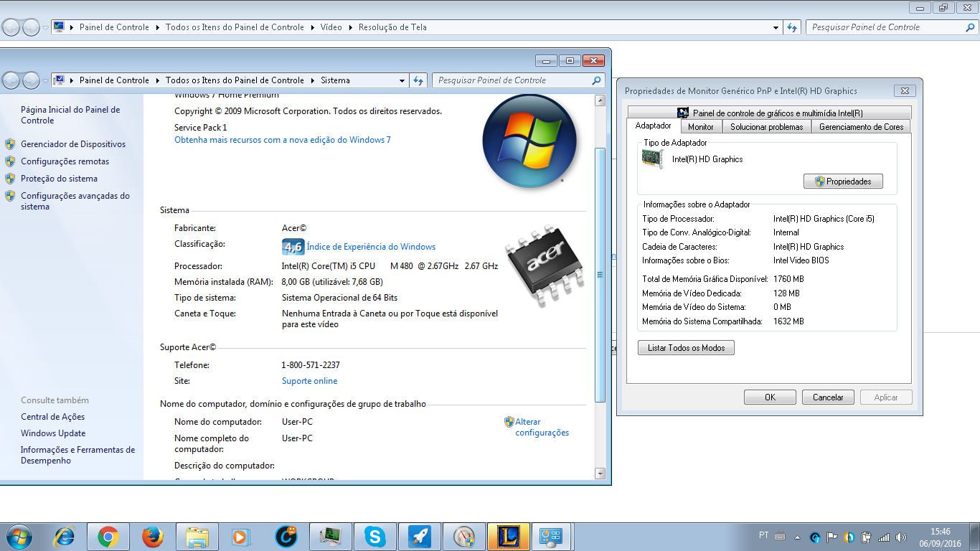980x551 pixels.
Task: Click Alterar configurações link
Action: [x=542, y=427]
